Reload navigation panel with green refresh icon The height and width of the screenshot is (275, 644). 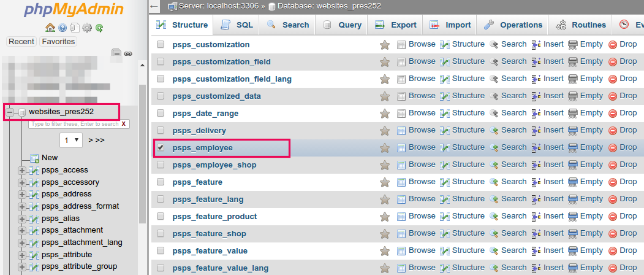coord(99,28)
